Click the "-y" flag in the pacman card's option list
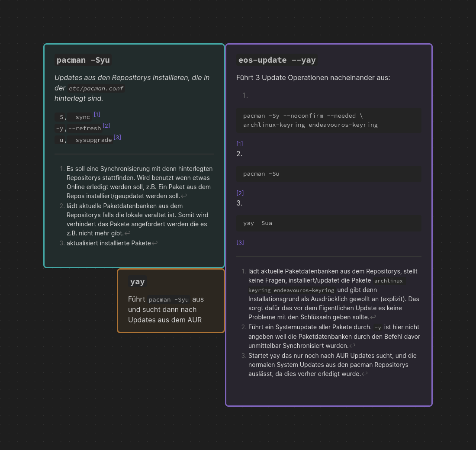This screenshot has height=450, width=476. click(60, 129)
